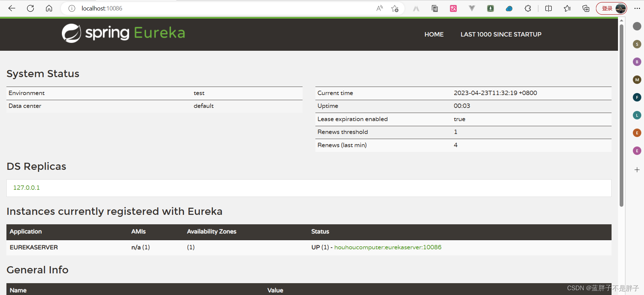Click the Data center value default

(x=204, y=106)
